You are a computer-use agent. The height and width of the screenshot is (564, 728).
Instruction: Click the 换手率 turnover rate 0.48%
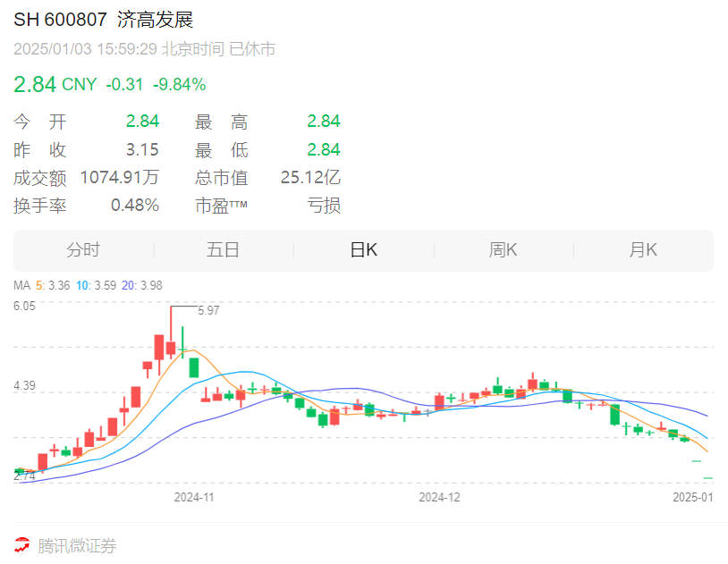tap(134, 205)
